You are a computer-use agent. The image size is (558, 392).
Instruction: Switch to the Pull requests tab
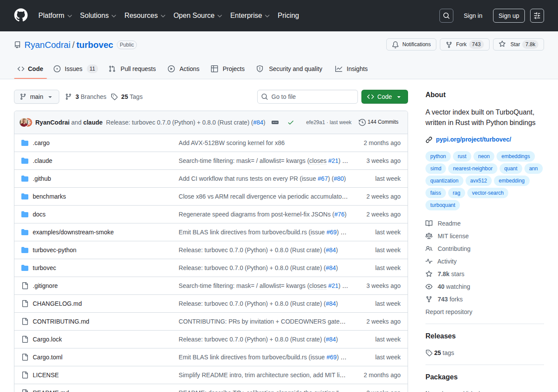132,69
